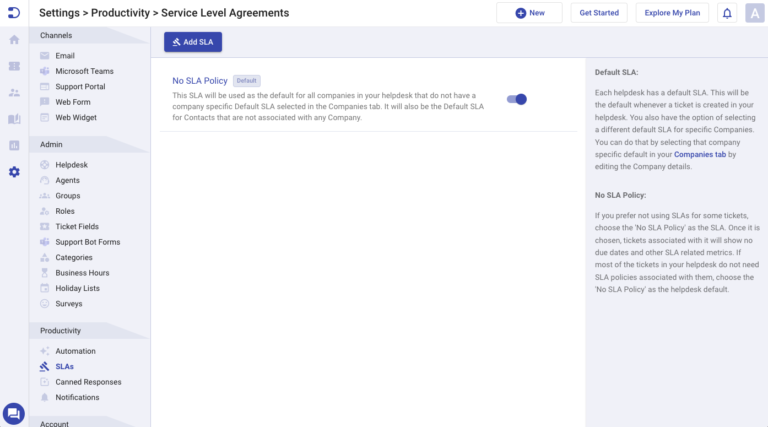Viewport: 768px width, 427px height.
Task: Click the SLAs gavel icon in sidebar
Action: (x=45, y=366)
